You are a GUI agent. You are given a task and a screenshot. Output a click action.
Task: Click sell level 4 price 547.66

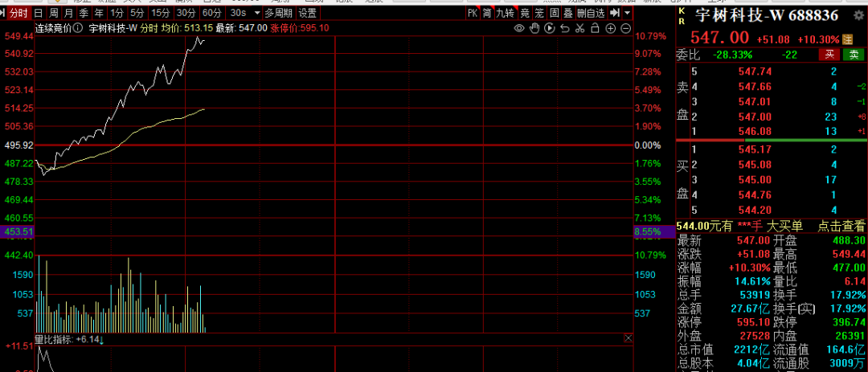(x=755, y=86)
